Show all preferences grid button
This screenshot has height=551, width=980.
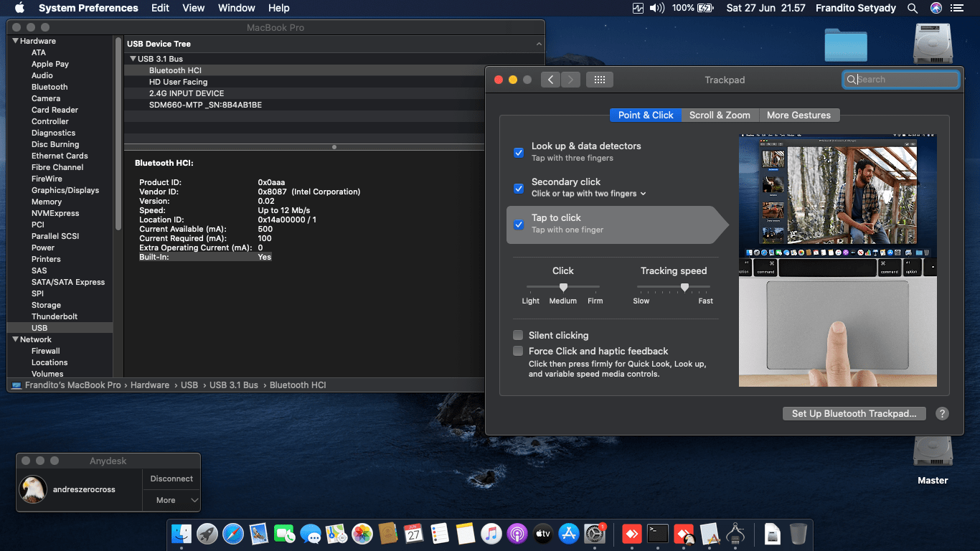pyautogui.click(x=600, y=80)
